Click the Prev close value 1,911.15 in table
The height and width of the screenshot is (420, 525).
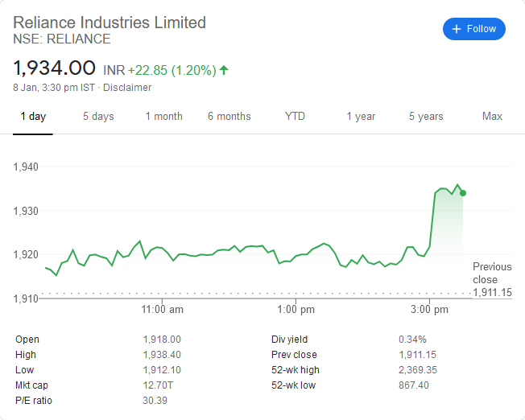point(418,355)
